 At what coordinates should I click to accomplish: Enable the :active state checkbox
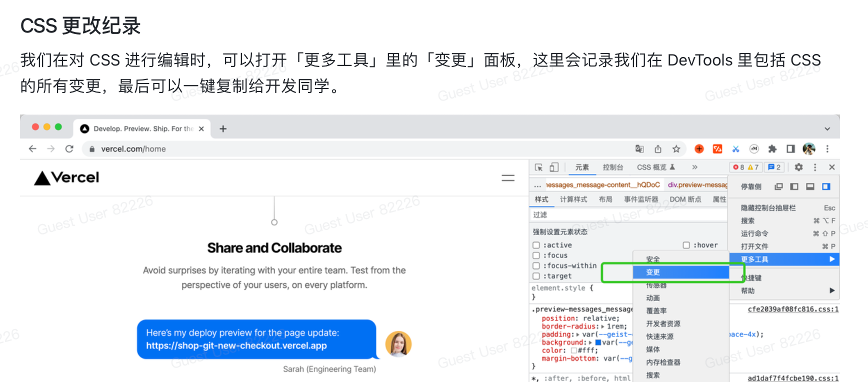[x=536, y=245]
